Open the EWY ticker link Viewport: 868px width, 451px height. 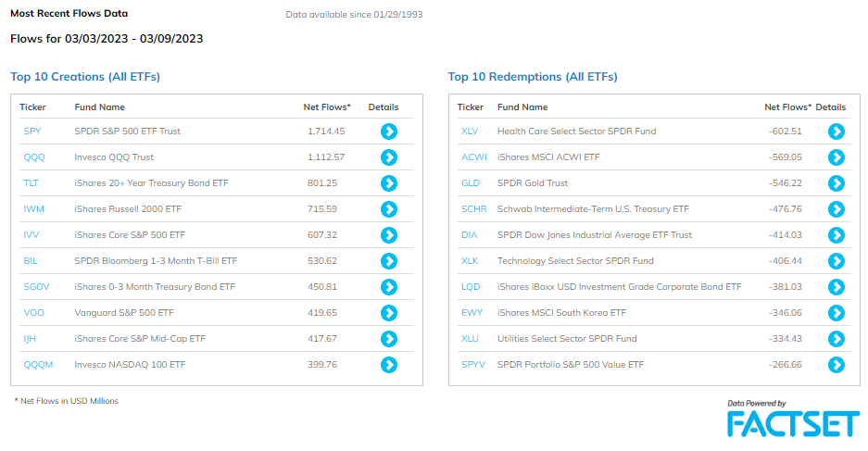pyautogui.click(x=472, y=313)
